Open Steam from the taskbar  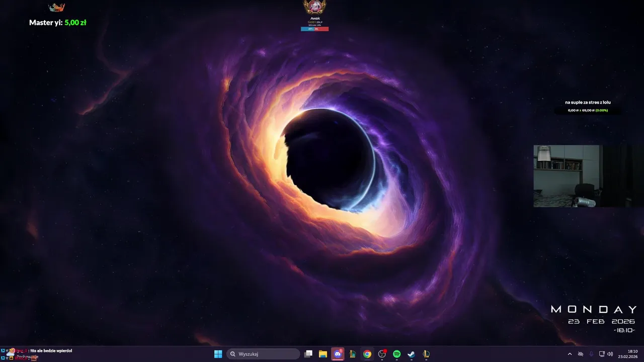click(411, 354)
